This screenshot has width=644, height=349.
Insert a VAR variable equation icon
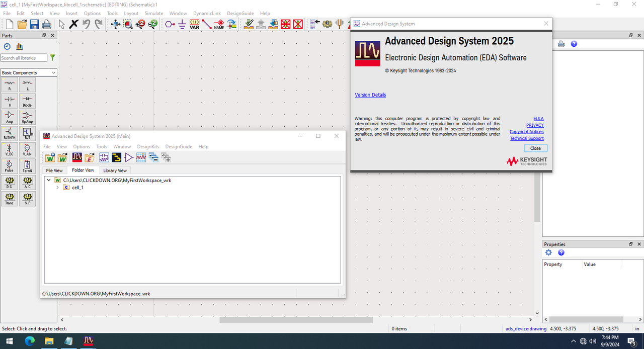(x=194, y=24)
